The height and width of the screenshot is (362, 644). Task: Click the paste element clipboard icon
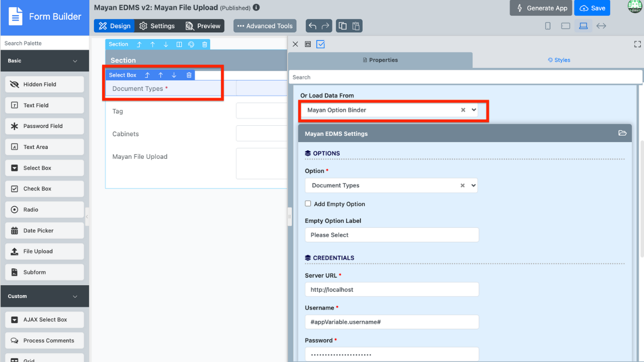(356, 26)
